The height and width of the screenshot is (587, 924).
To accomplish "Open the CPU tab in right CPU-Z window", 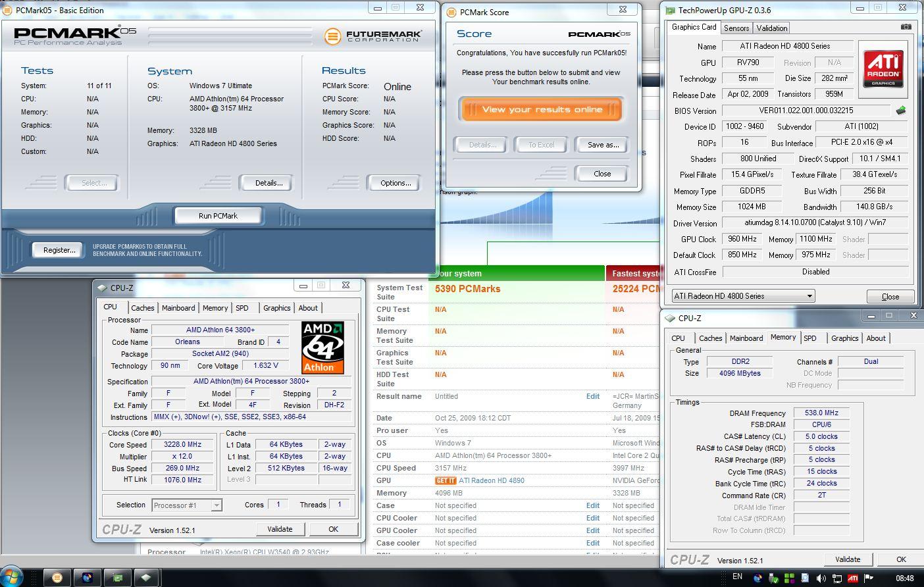I will (x=679, y=338).
